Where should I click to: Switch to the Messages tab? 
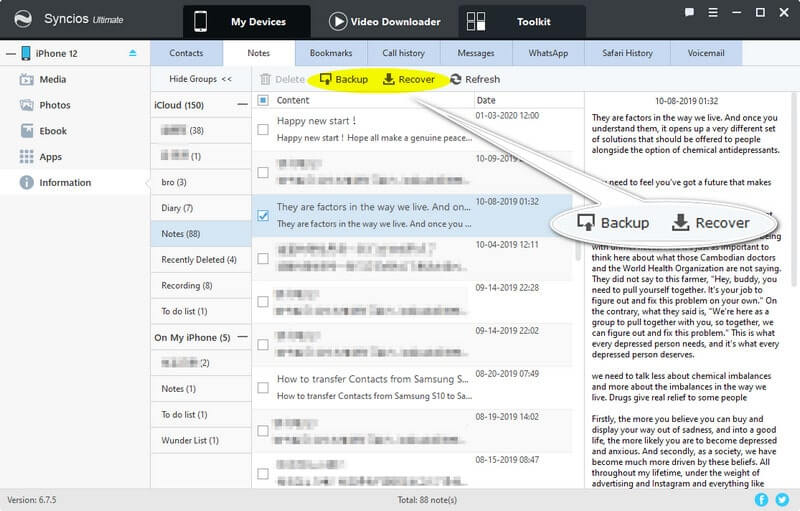(x=476, y=53)
